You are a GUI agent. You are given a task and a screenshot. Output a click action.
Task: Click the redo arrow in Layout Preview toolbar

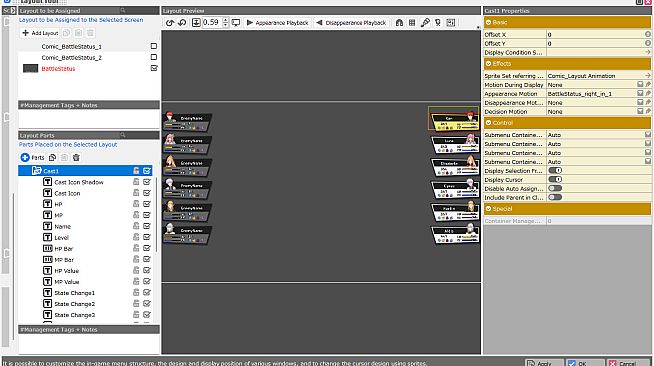coord(182,23)
